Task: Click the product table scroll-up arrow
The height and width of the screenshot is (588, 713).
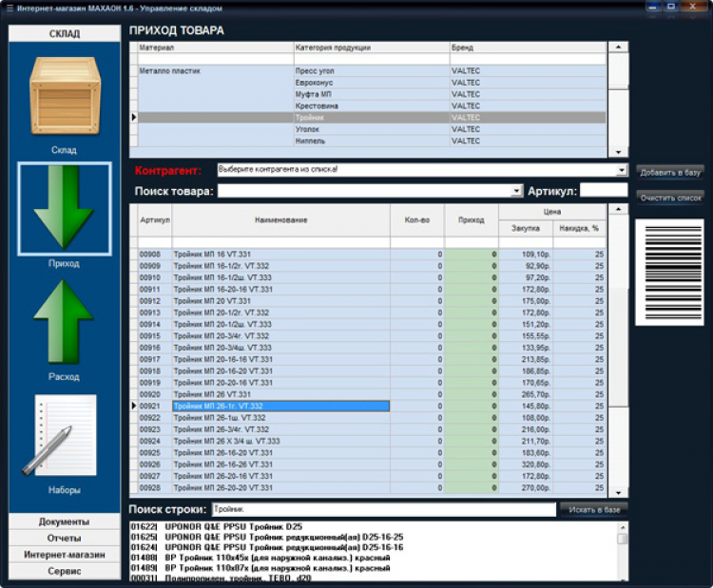Action: (x=619, y=209)
